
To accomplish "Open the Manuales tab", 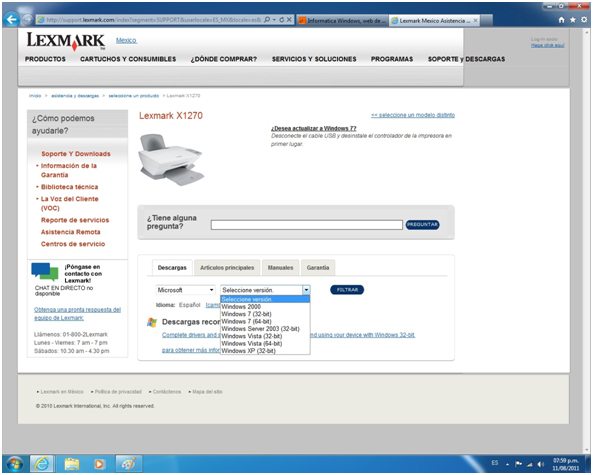I will pyautogui.click(x=280, y=268).
